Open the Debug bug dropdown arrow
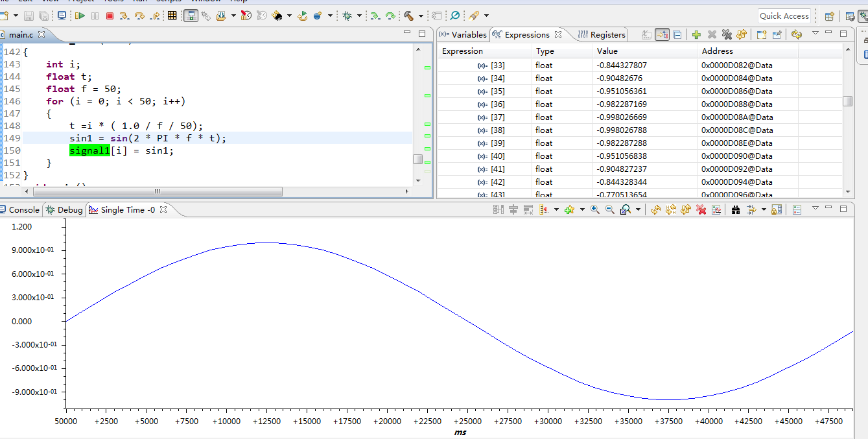The image size is (868, 439). coord(360,16)
